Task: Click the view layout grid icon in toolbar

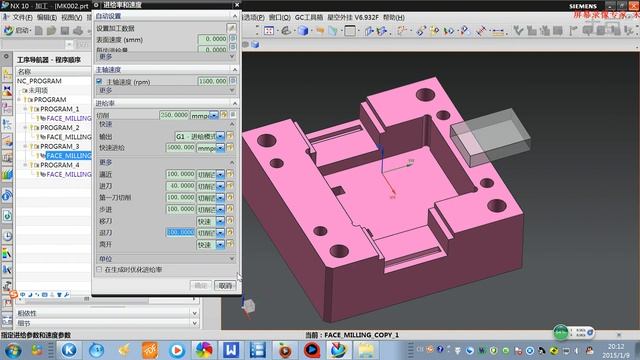Action: click(269, 31)
